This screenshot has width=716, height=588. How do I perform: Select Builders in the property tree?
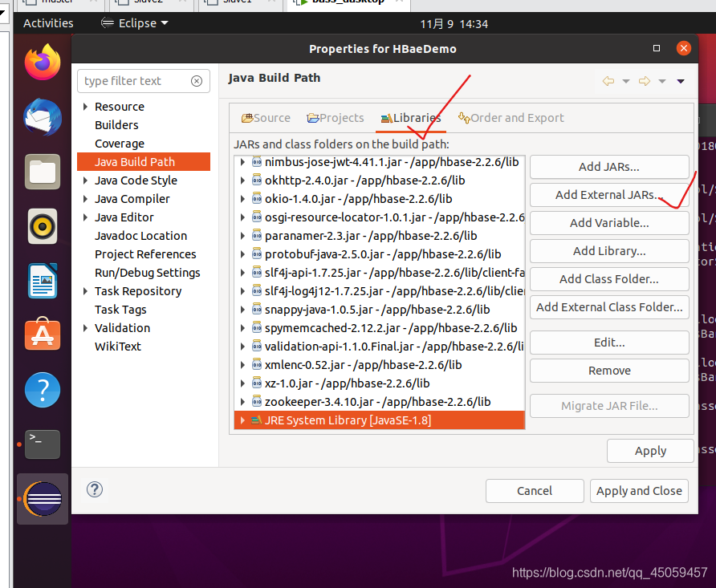tap(116, 125)
